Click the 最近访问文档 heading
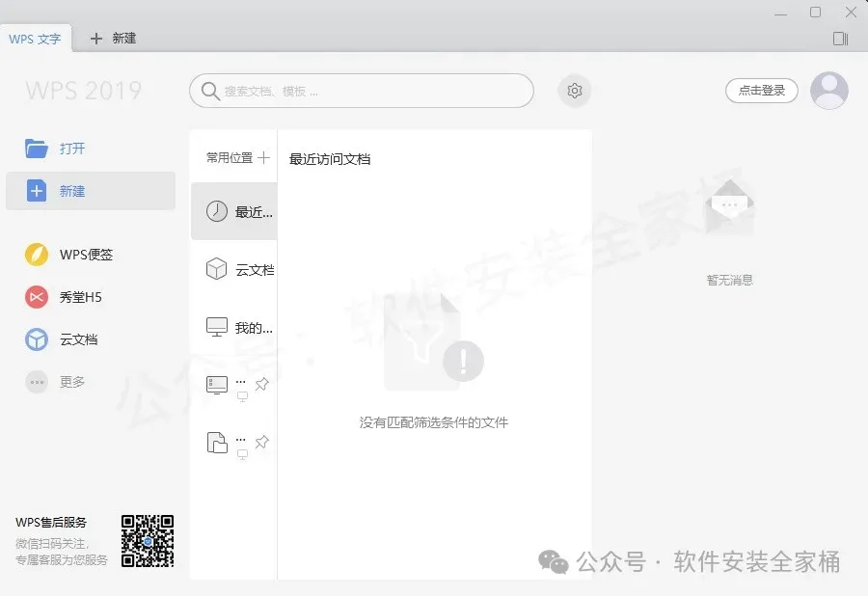The width and height of the screenshot is (868, 596). tap(330, 159)
